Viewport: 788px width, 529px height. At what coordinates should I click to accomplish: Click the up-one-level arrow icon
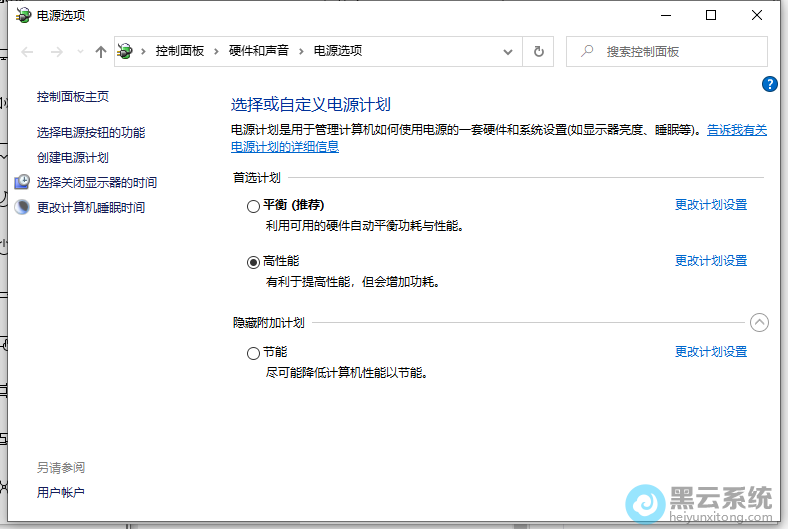[100, 51]
